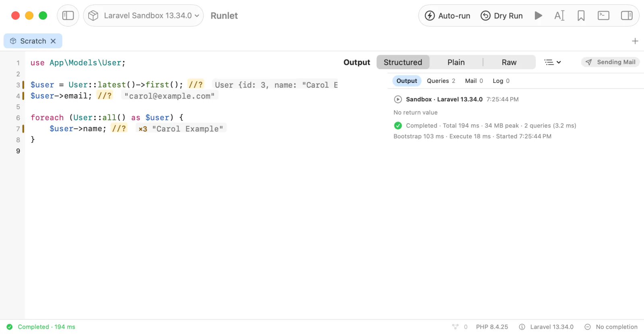
Task: Add a new tab with plus button
Action: (x=635, y=41)
